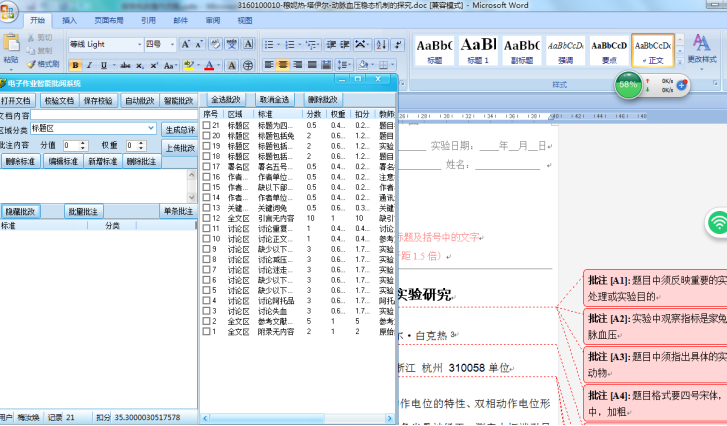Toggle Bold formatting in ribbon

[x=75, y=65]
